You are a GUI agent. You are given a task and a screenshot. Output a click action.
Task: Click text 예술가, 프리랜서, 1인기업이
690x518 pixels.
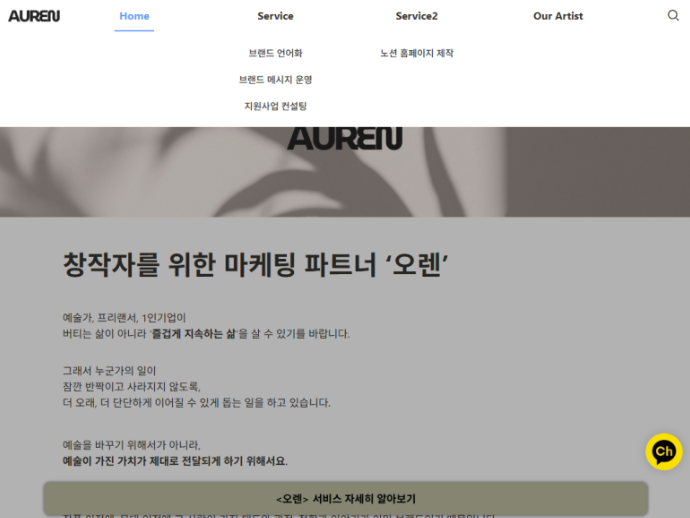(x=124, y=318)
